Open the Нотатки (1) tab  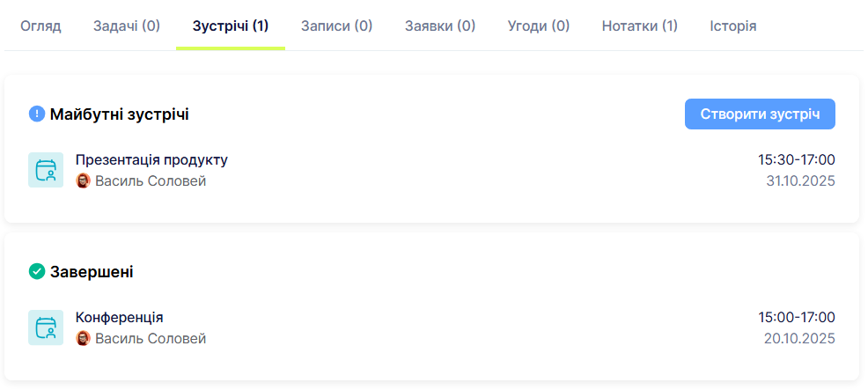640,26
